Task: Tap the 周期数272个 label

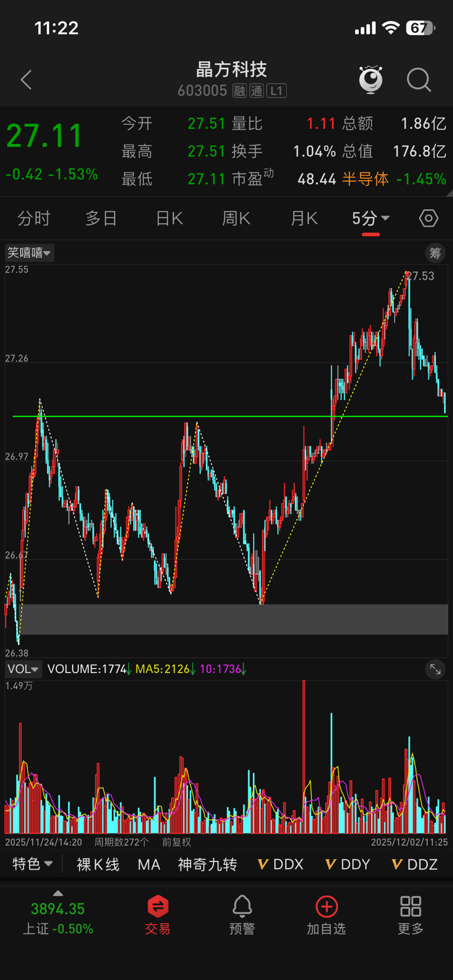Action: [x=122, y=842]
